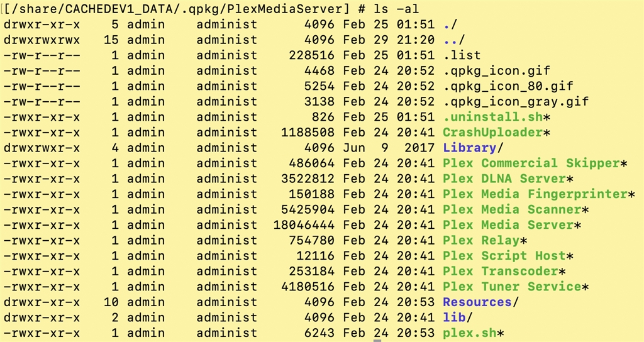The image size is (644, 342).
Task: Click the parent directory '../' entry
Action: click(454, 40)
